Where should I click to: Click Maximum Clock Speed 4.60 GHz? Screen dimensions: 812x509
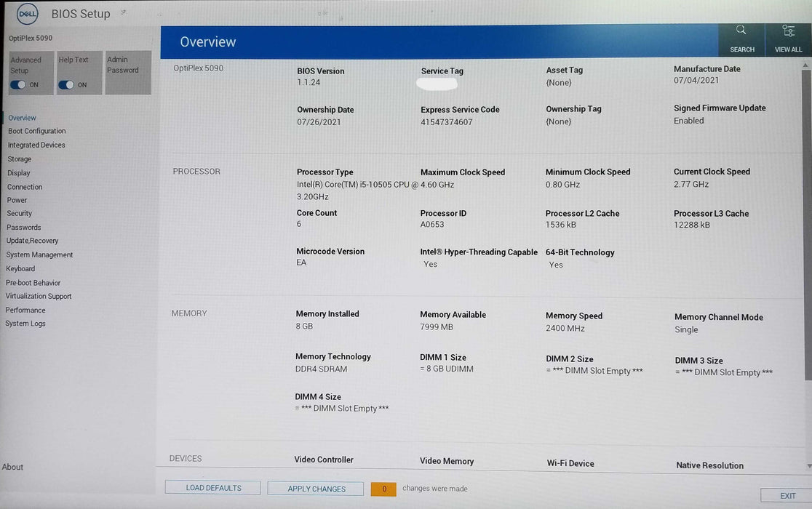(437, 185)
